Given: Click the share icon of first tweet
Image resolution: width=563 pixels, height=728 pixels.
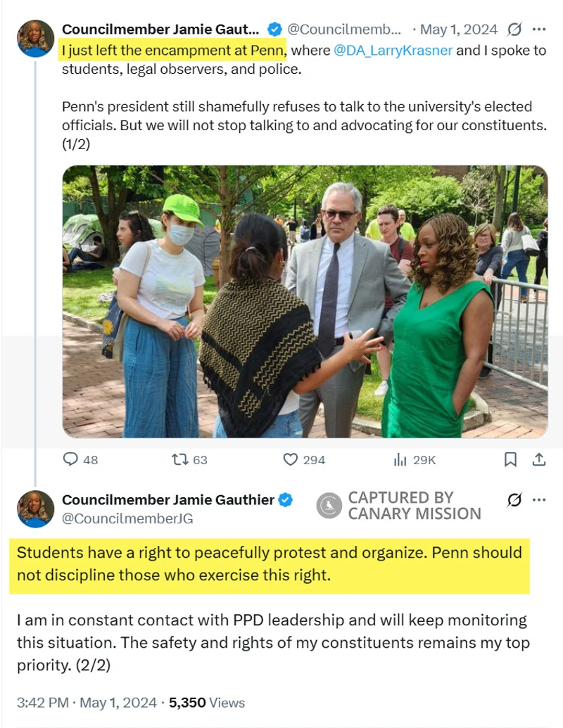Looking at the screenshot, I should [539, 459].
